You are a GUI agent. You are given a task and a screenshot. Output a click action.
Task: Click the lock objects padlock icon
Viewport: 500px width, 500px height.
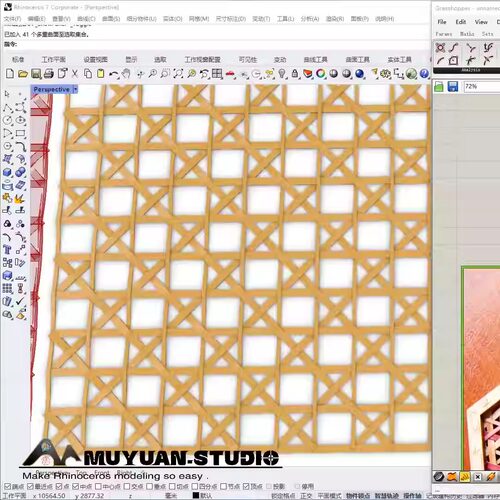click(295, 74)
